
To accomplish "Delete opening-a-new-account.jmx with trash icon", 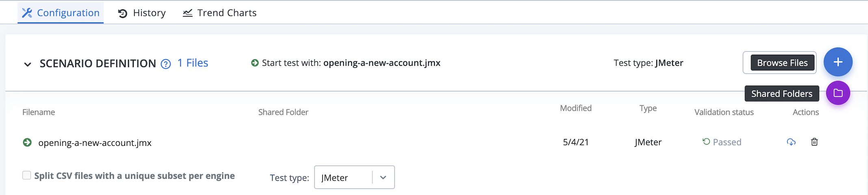I will [x=814, y=142].
